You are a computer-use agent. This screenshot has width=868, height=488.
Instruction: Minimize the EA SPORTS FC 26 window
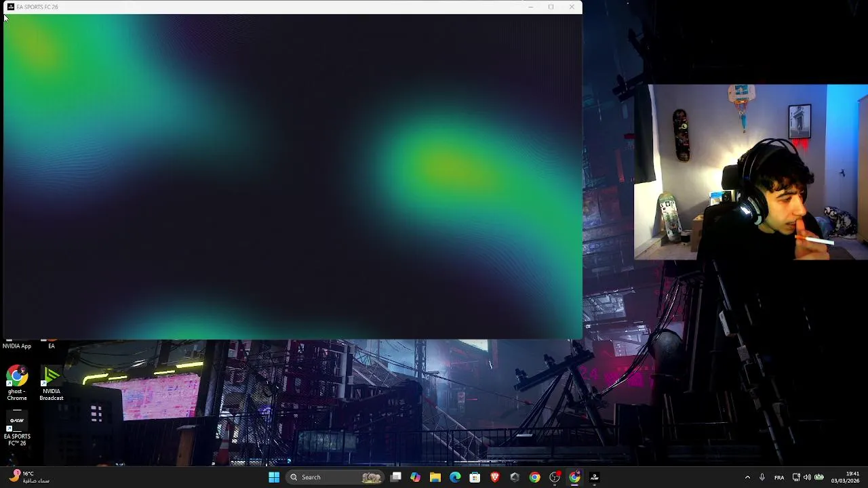coord(530,7)
